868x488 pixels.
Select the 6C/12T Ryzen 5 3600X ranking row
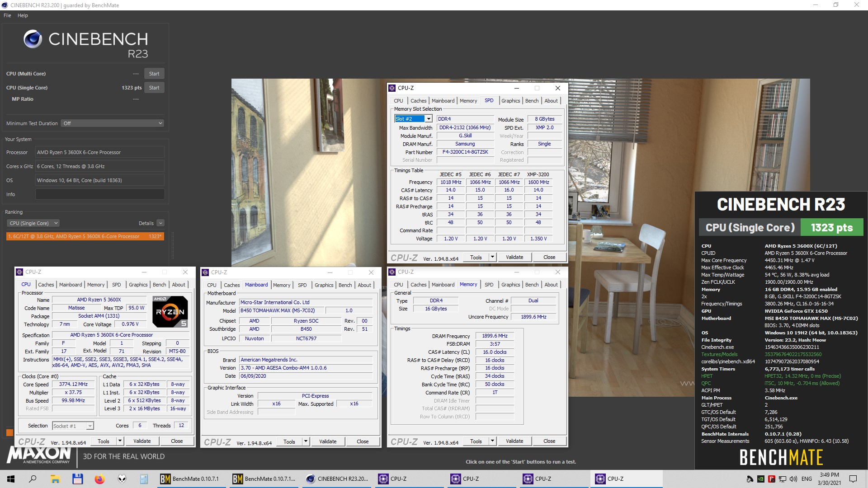[85, 236]
